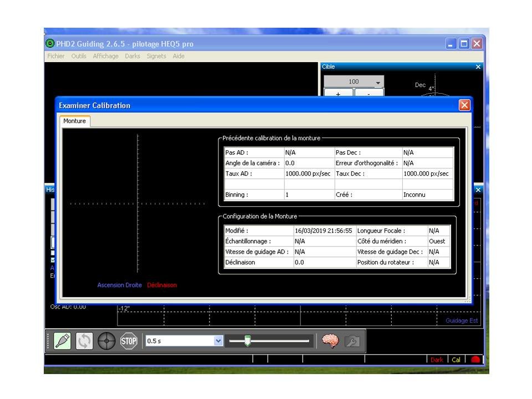Click the calibration axes graph area

[x=137, y=203]
